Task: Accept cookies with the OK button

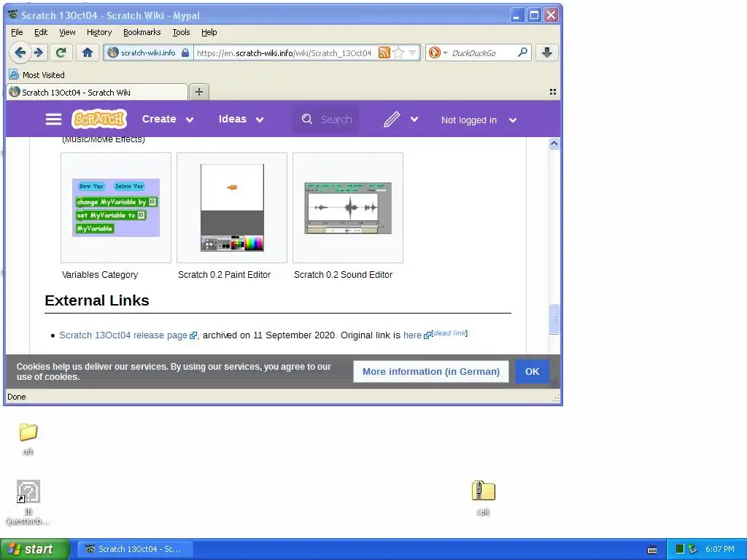Action: tap(532, 371)
